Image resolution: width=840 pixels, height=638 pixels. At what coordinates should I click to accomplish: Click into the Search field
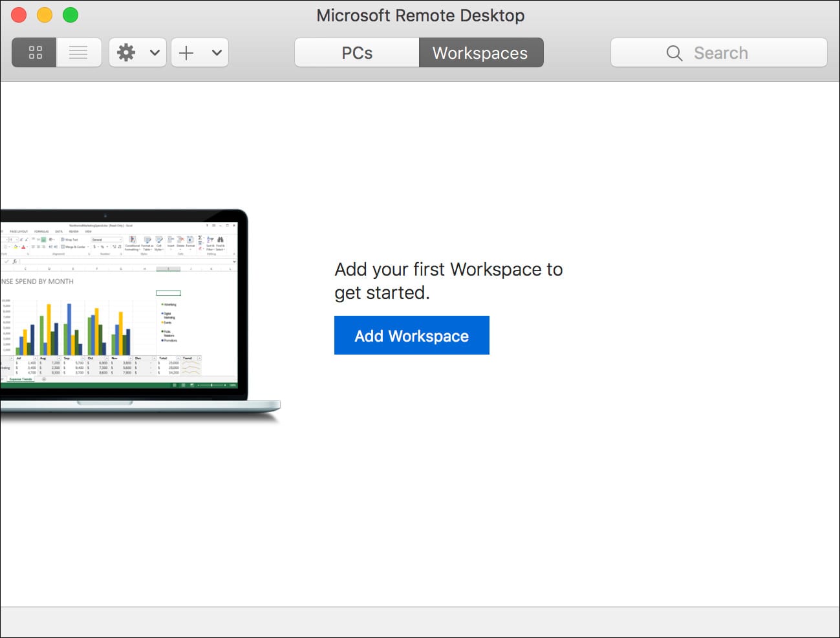coord(719,52)
